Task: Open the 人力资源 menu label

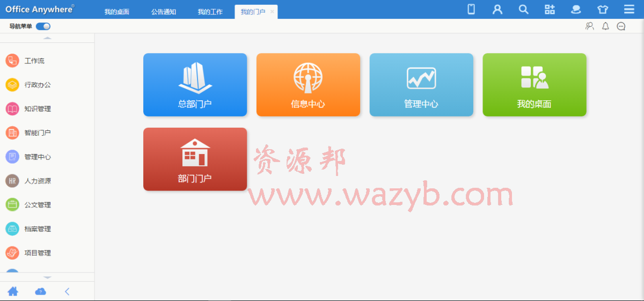Action: point(38,181)
